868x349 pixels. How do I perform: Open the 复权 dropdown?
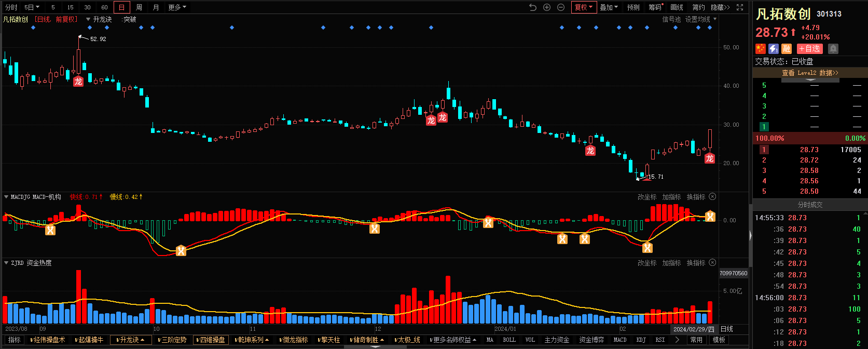point(584,7)
